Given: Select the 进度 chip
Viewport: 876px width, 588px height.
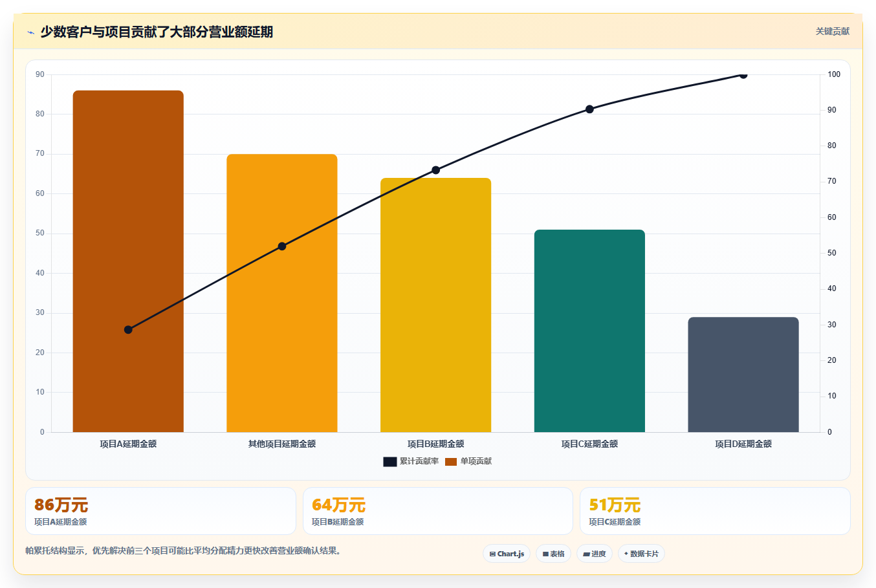Looking at the screenshot, I should click(595, 554).
